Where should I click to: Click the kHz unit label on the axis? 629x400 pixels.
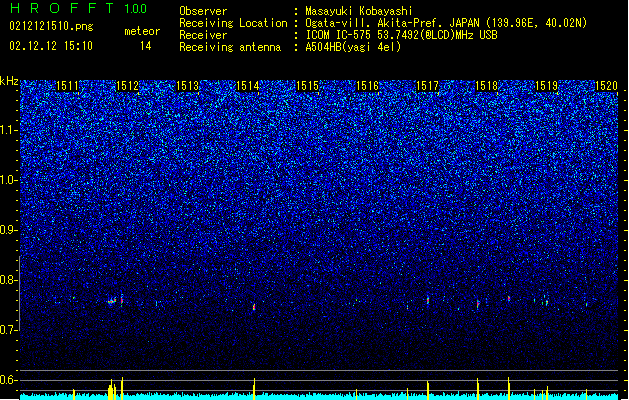point(9,81)
